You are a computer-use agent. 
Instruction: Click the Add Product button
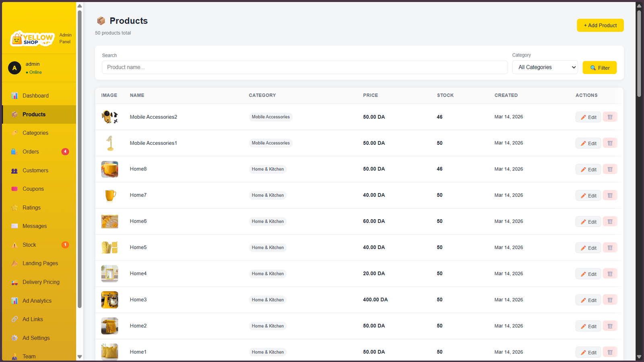600,25
